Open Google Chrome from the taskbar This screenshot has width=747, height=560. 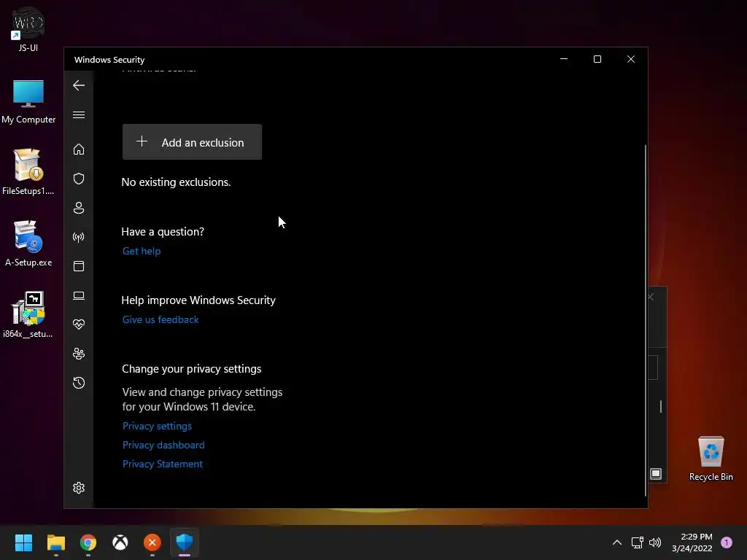[88, 542]
